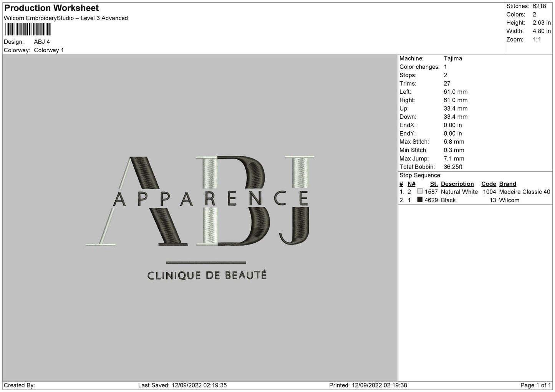The image size is (555, 392).
Task: Click the Total Bobbin value '36.25ft'
Action: (x=453, y=167)
